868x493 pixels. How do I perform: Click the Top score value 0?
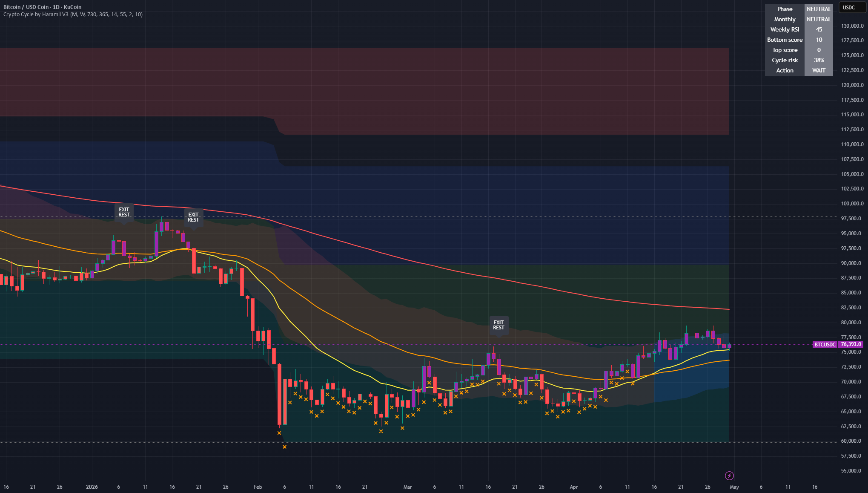click(819, 50)
